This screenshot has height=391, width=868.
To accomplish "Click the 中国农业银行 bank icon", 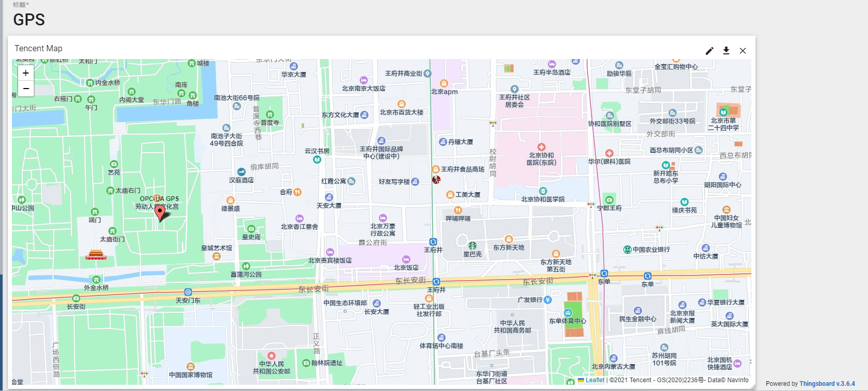I will tap(627, 250).
